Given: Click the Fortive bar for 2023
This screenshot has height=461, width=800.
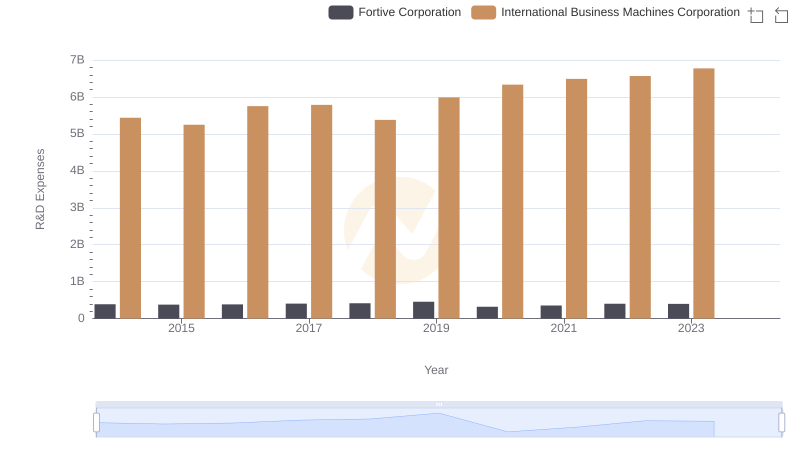Looking at the screenshot, I should pyautogui.click(x=679, y=311).
